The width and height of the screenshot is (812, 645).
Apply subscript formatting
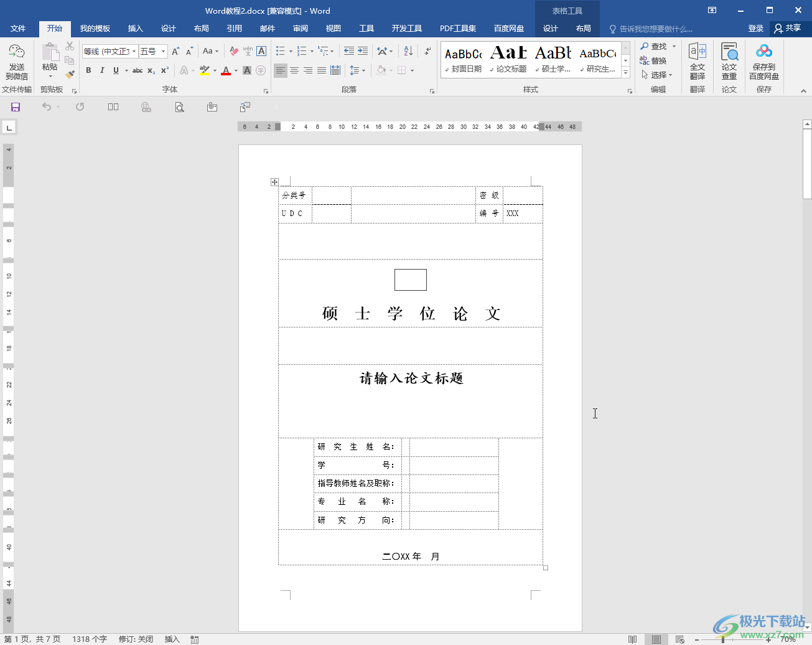click(151, 70)
